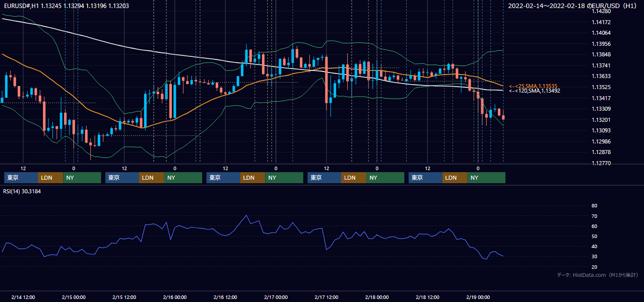The height and width of the screenshot is (302, 644).
Task: Click price axis label 1.13093
Action: (601, 130)
